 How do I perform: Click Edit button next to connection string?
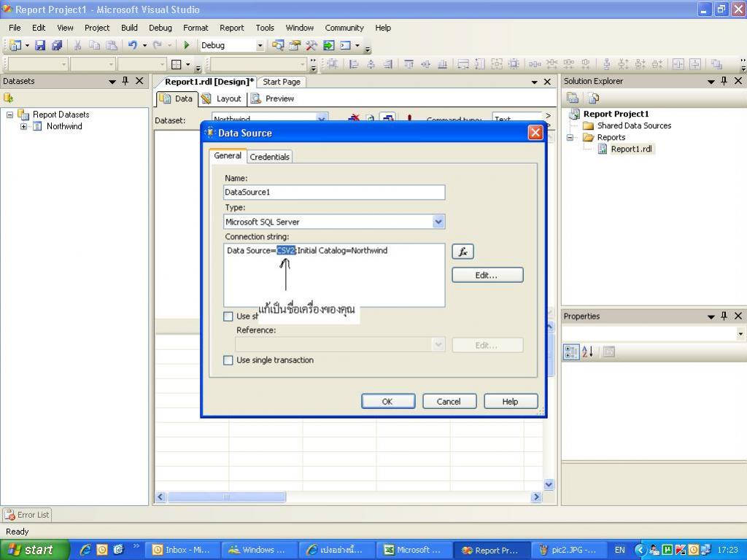pos(487,275)
